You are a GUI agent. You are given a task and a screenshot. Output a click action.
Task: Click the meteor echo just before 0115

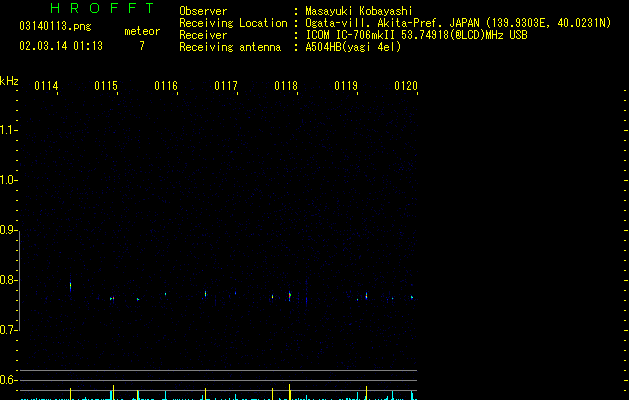point(112,298)
